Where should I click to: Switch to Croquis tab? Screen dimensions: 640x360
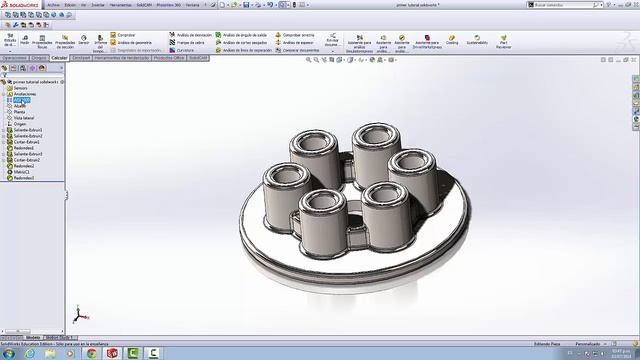[x=39, y=58]
